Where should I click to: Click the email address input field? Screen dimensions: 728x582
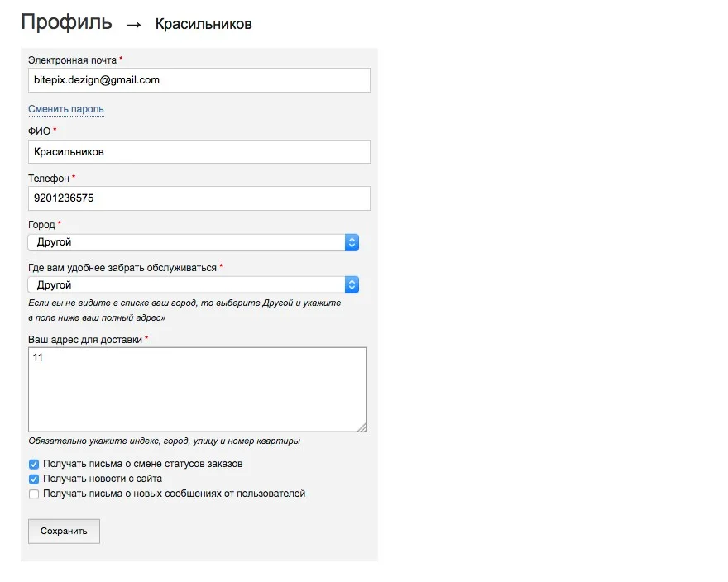[199, 80]
